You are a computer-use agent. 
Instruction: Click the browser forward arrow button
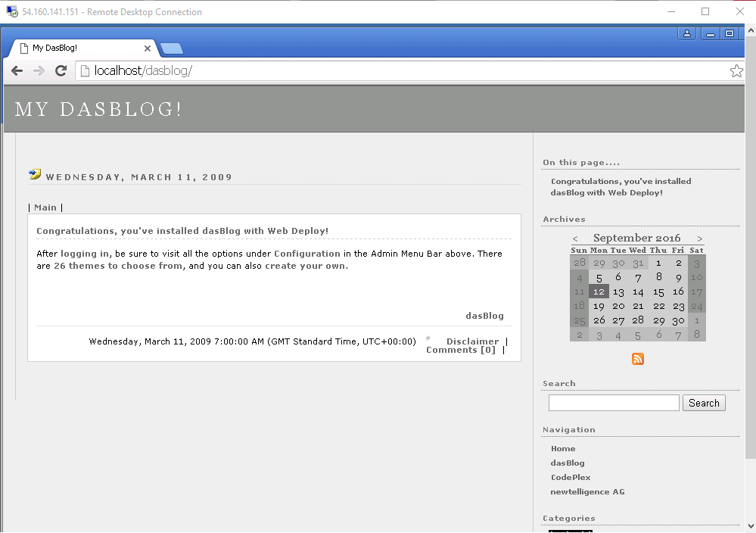[39, 71]
